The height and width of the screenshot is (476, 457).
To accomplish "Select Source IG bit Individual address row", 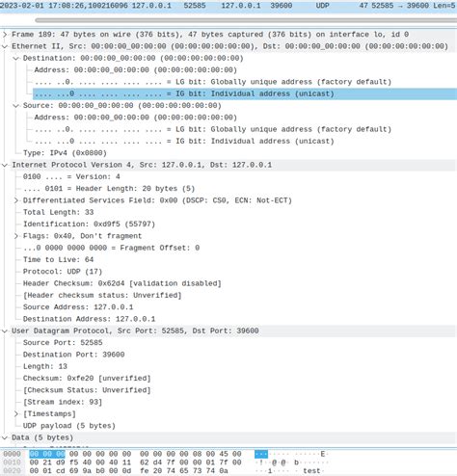I will click(184, 142).
